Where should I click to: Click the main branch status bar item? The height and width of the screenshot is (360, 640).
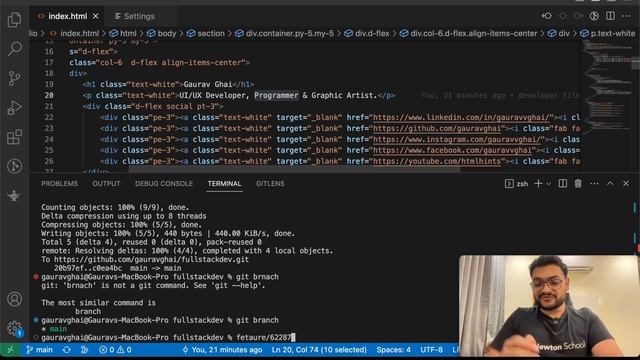point(39,350)
